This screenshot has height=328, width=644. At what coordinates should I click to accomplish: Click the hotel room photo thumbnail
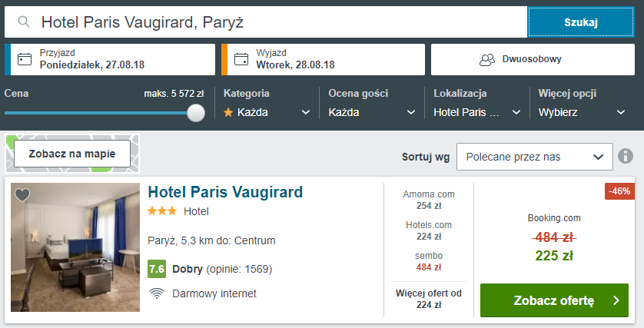click(75, 247)
